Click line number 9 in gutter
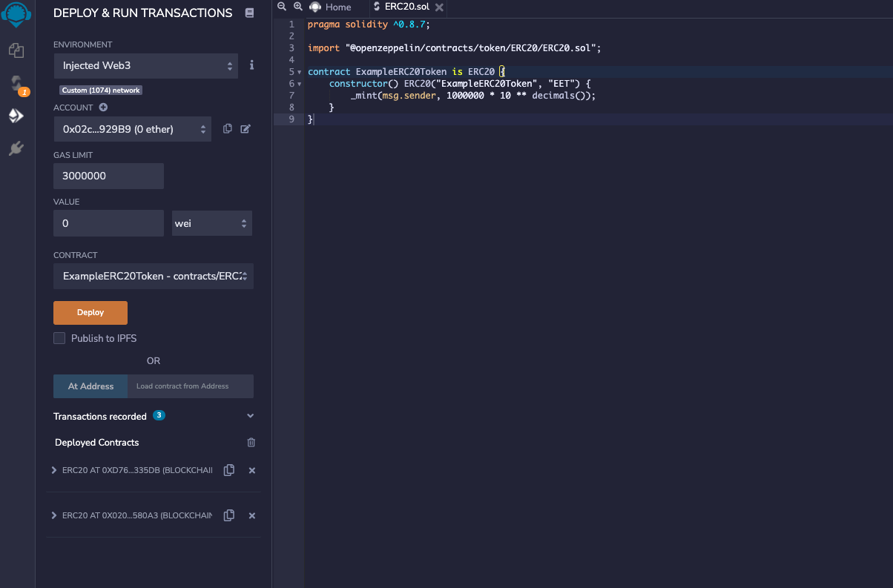Image resolution: width=893 pixels, height=588 pixels. [291, 119]
